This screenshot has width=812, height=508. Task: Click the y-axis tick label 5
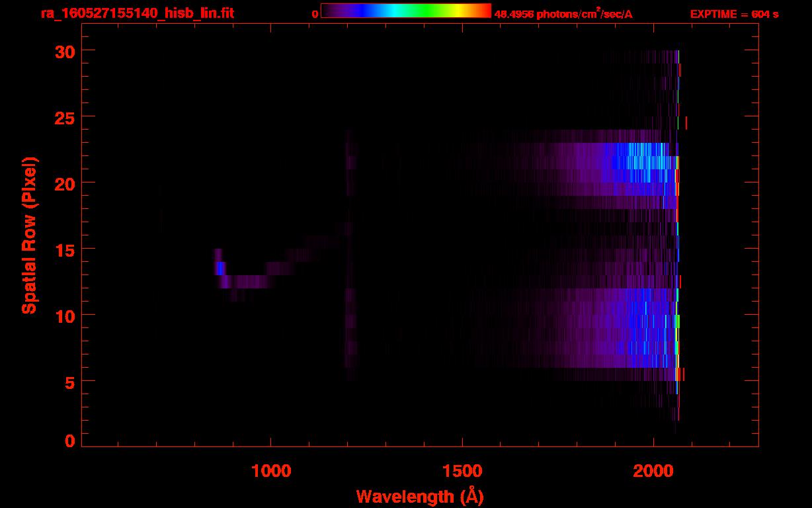tap(69, 382)
